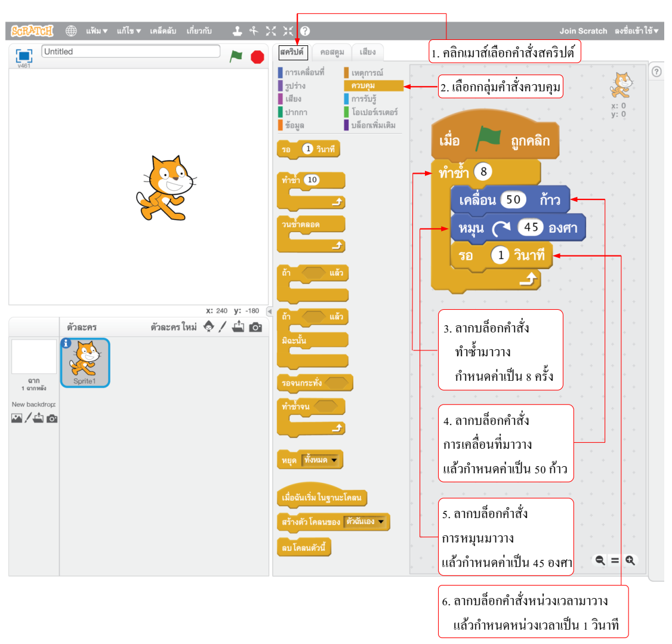Screen dimensions: 672x644
Task: Click the Untitled project name field
Action: [x=131, y=52]
